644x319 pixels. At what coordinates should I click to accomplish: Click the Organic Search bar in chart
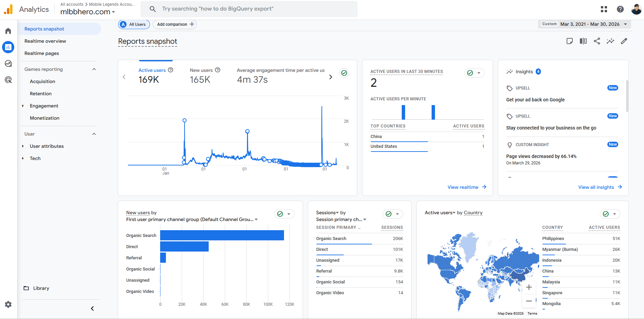(x=222, y=235)
